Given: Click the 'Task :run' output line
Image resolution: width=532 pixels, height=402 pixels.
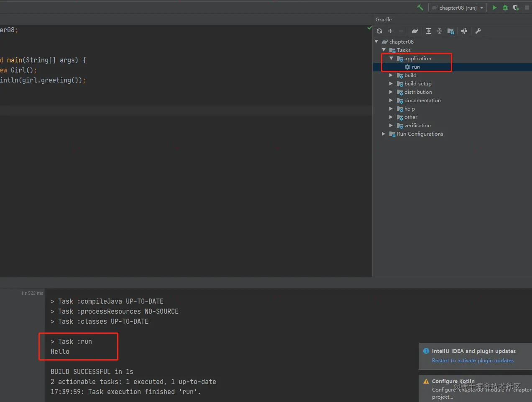Looking at the screenshot, I should tap(71, 342).
